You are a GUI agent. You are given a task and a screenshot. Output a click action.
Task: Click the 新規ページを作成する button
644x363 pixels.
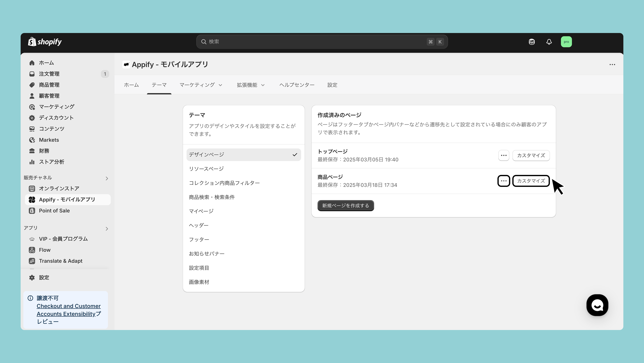point(346,206)
